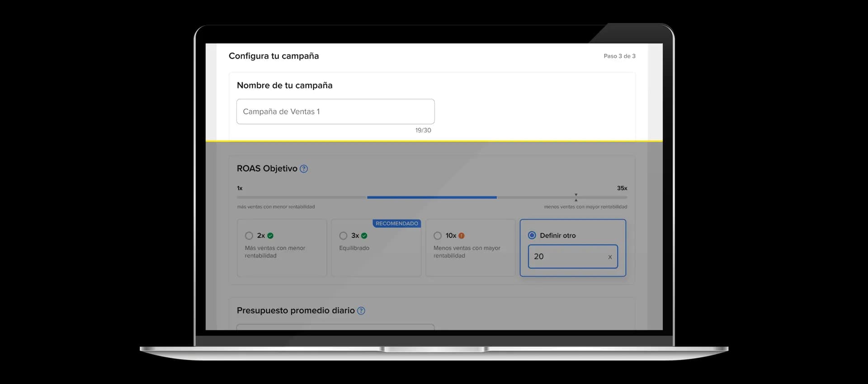The width and height of the screenshot is (868, 384).
Task: Select the 2x ROAS radio option
Action: point(249,236)
